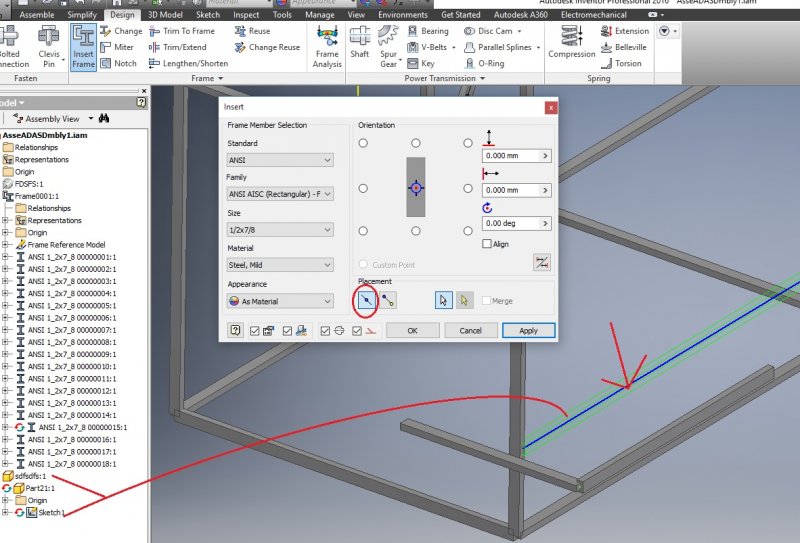Open the Inspect ribbon tab
This screenshot has width=800, height=543.
point(246,15)
